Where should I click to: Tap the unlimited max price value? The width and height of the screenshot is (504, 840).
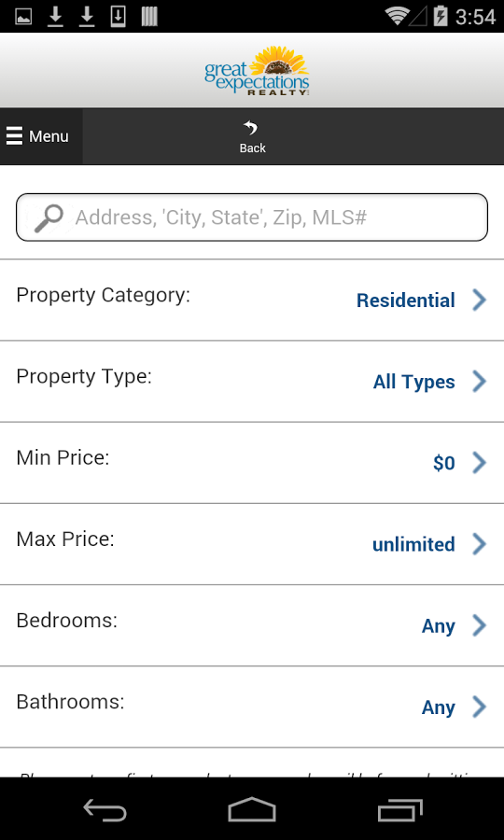[413, 544]
